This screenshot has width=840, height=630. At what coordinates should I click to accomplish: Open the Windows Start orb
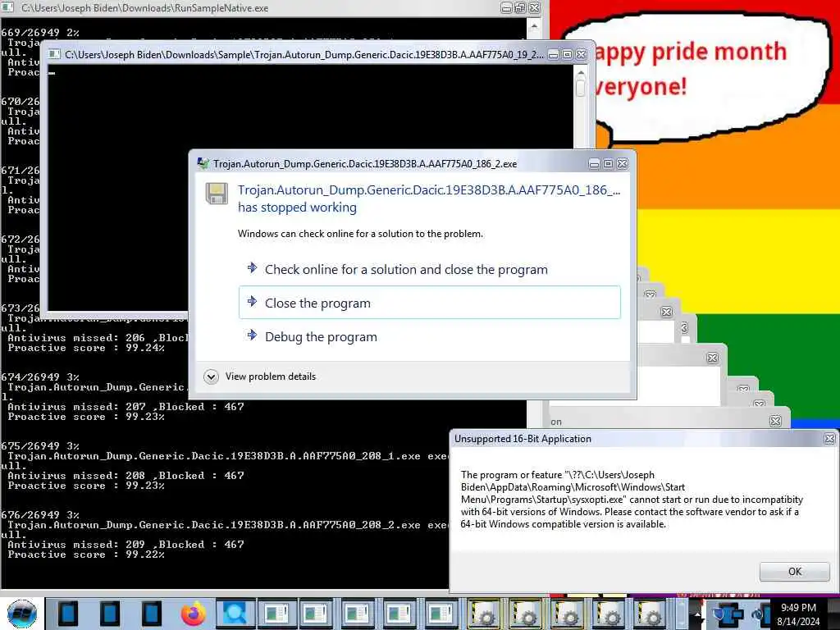coord(22,614)
